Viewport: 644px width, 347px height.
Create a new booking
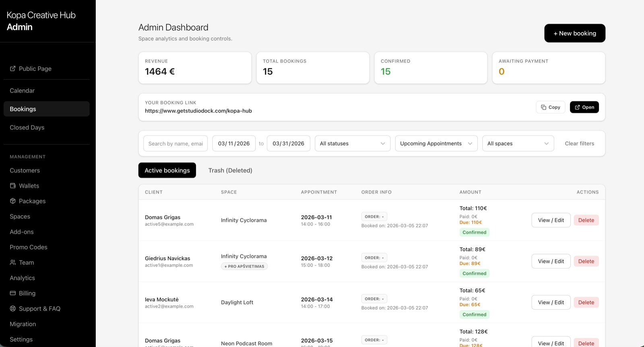[574, 33]
